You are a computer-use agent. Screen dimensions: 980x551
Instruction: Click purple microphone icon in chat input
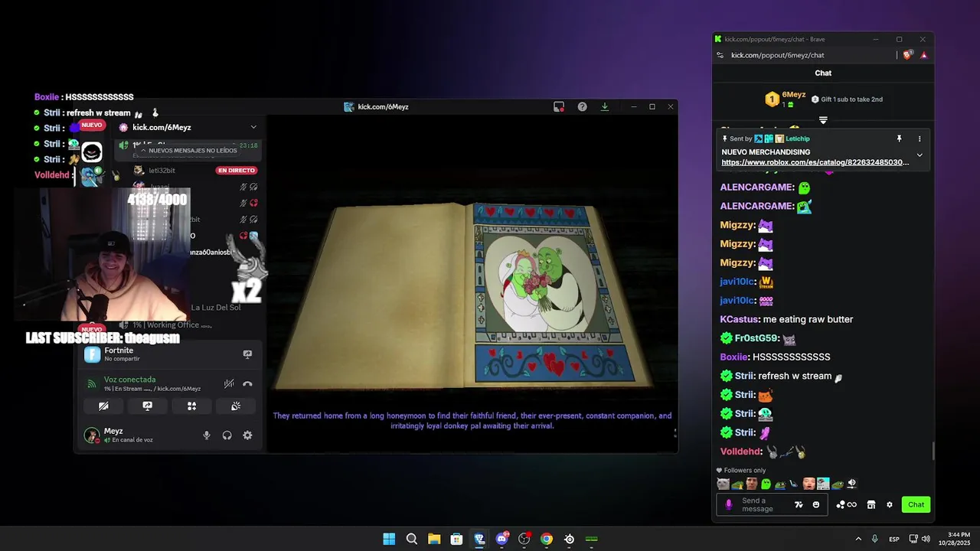pos(728,505)
